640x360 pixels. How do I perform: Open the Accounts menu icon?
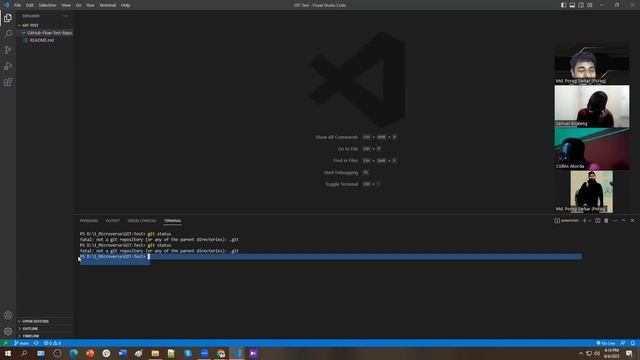click(8, 315)
